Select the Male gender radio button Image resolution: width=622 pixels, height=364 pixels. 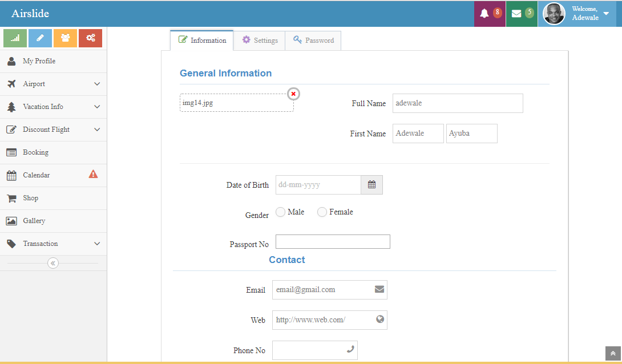tap(280, 212)
